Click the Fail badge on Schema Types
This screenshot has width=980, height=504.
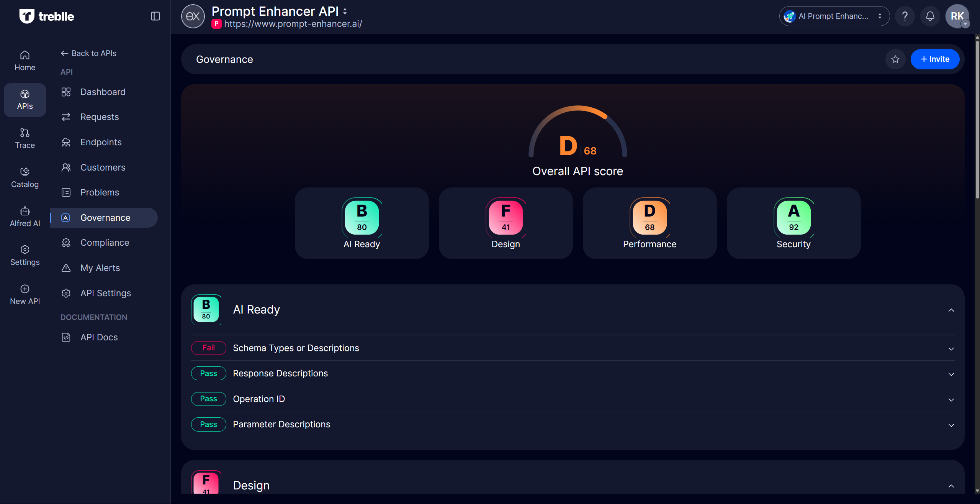(x=209, y=348)
